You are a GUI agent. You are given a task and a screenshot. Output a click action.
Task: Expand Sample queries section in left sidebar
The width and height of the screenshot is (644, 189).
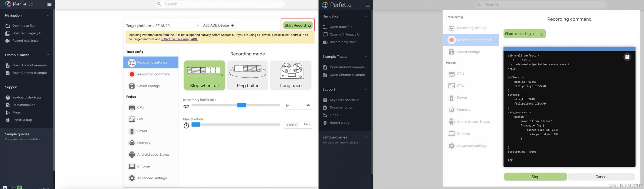tap(48, 134)
